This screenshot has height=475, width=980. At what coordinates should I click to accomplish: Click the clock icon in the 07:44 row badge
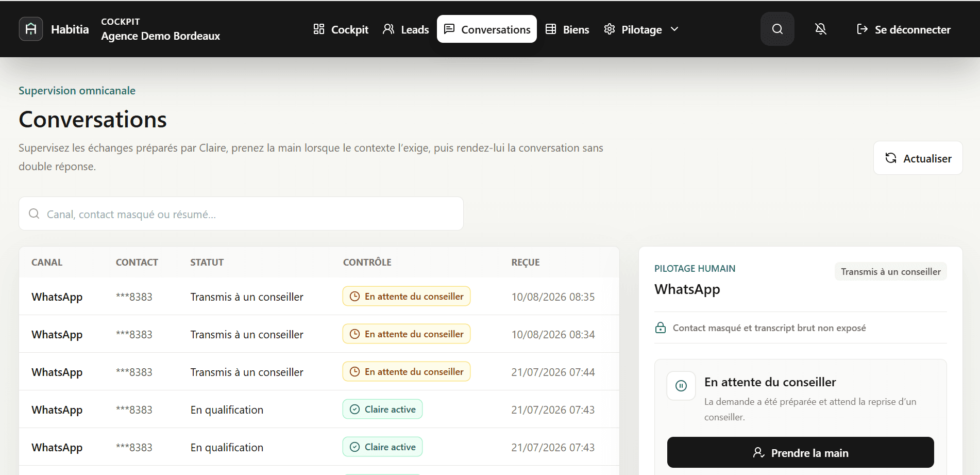pos(354,371)
